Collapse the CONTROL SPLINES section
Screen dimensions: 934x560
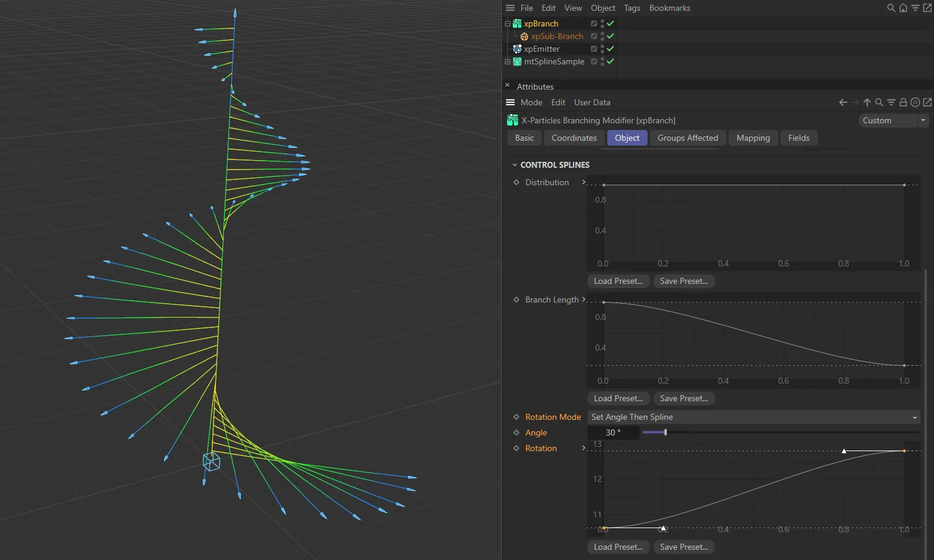pos(515,164)
